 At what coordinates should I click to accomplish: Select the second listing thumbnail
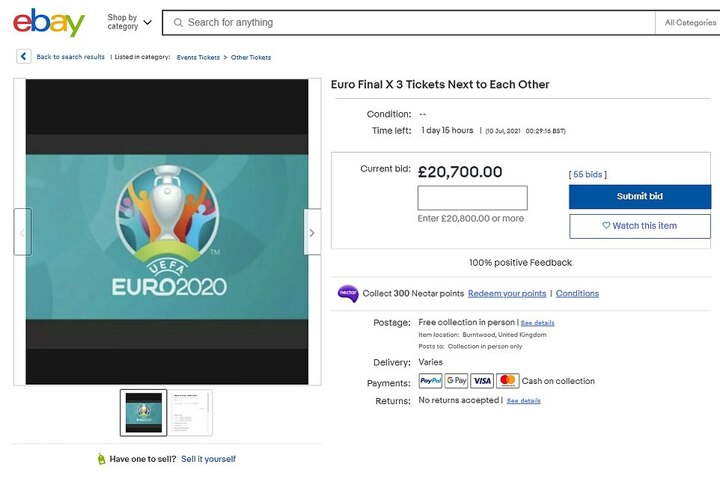click(190, 412)
